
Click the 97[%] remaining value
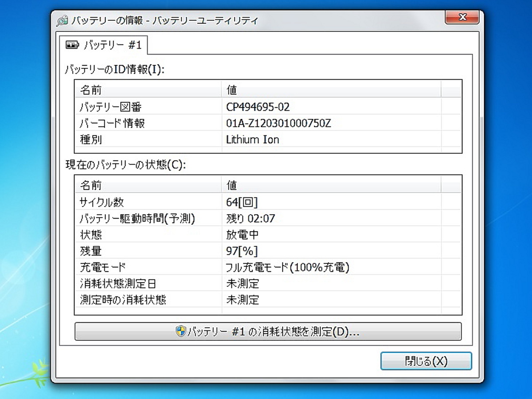242,251
